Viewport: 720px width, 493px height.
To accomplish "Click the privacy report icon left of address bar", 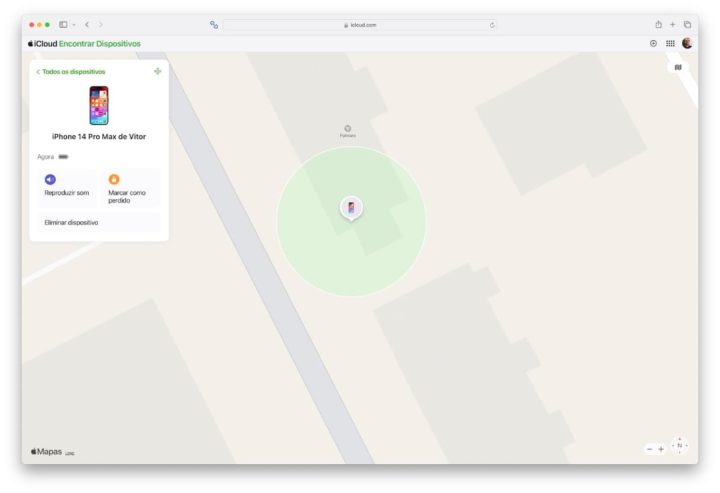I will pyautogui.click(x=214, y=25).
